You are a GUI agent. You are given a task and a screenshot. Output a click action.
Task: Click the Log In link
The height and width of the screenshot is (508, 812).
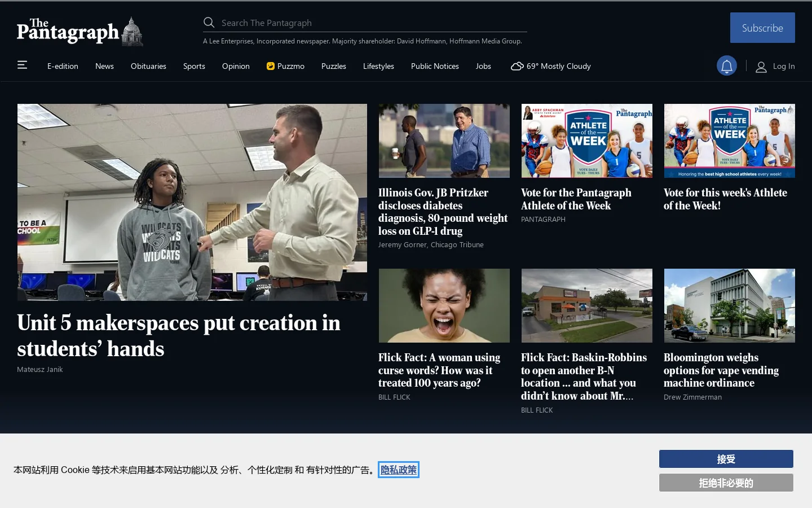(x=784, y=66)
